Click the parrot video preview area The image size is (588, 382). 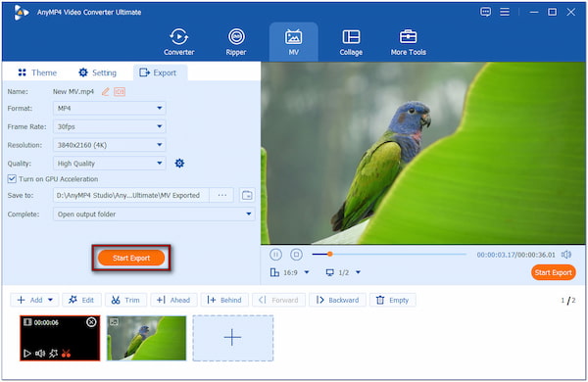click(423, 154)
